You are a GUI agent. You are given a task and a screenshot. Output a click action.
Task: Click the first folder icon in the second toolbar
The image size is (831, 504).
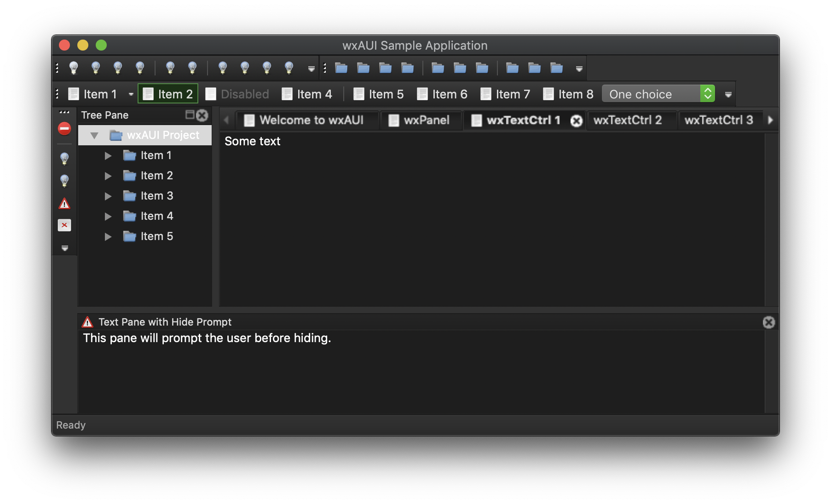coord(341,68)
